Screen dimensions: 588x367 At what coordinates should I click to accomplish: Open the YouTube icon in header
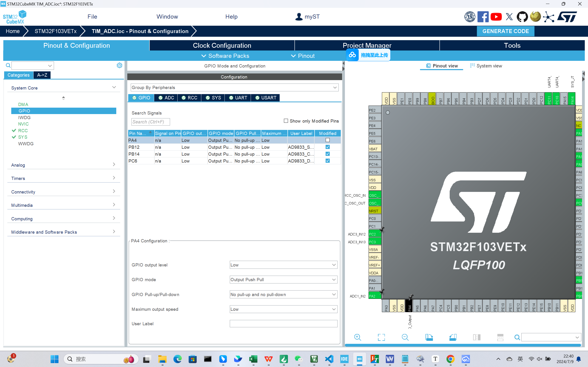tap(496, 17)
